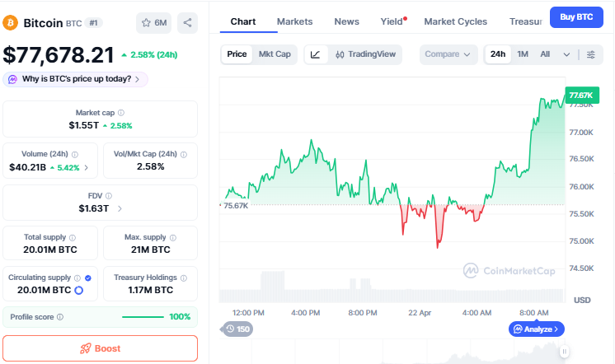Open chart settings sliders icon
The image size is (615, 364).
click(x=591, y=54)
